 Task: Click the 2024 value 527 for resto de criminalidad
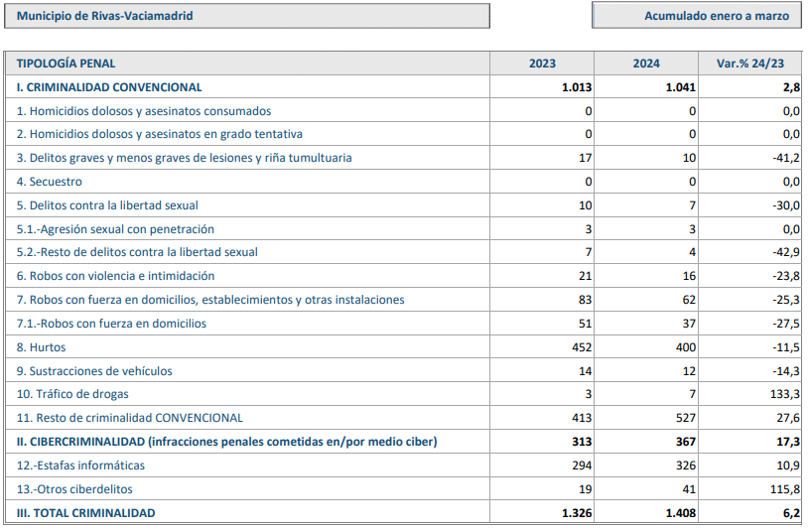pyautogui.click(x=686, y=417)
